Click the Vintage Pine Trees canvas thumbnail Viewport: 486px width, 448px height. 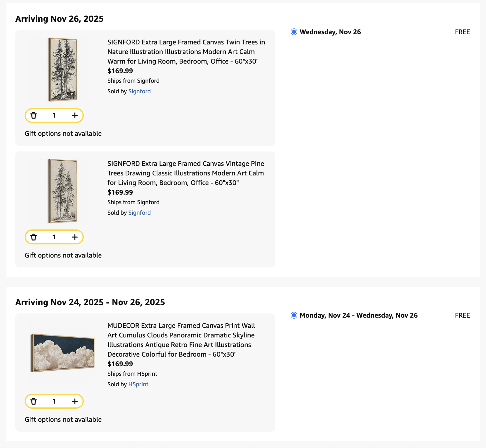(x=63, y=191)
